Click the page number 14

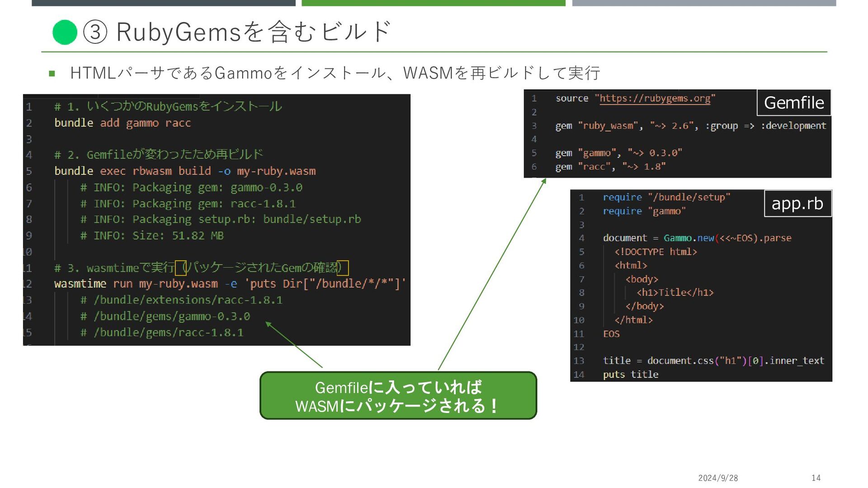816,478
